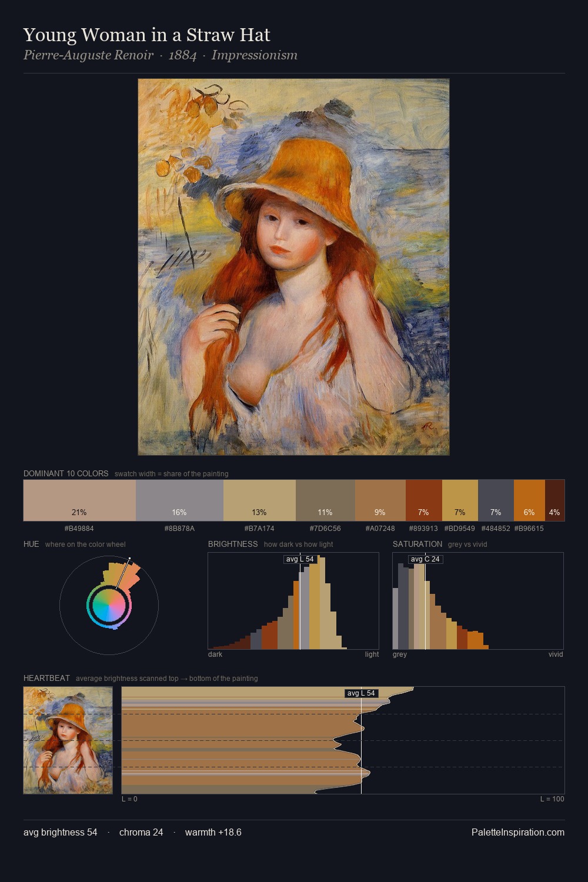The image size is (588, 882).
Task: Select the golden swatch above #BD9549
Action: (460, 500)
